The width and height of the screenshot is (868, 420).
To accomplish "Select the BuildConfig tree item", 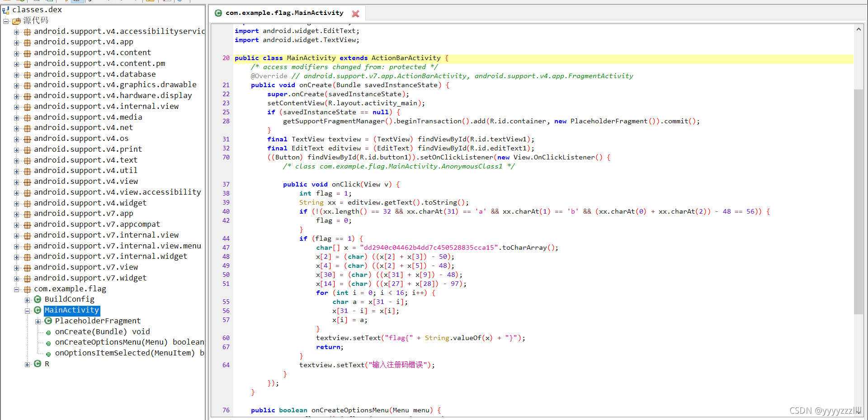I will (70, 299).
